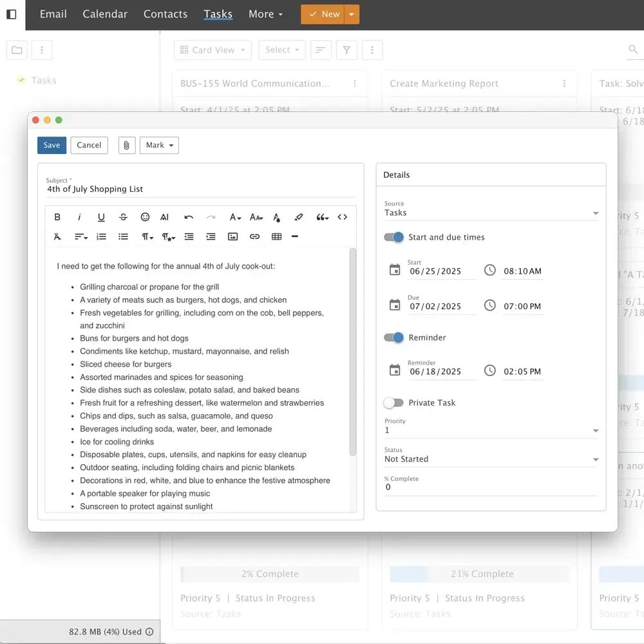Turn off the Reminder switch
This screenshot has height=644, width=644.
[393, 337]
